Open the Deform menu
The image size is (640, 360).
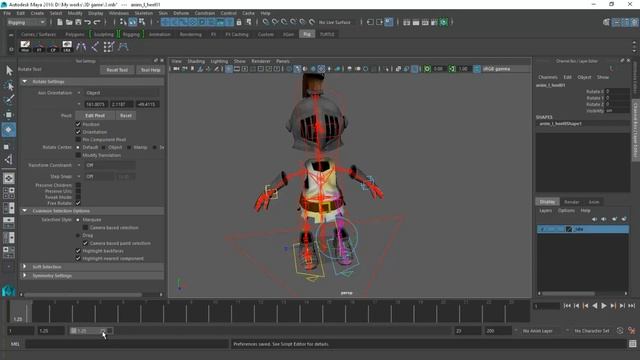pos(181,13)
